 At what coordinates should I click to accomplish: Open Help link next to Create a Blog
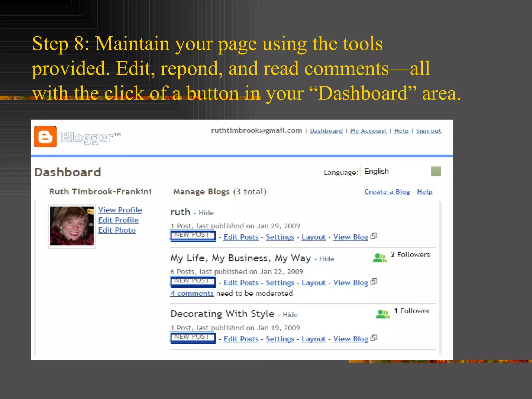(425, 192)
